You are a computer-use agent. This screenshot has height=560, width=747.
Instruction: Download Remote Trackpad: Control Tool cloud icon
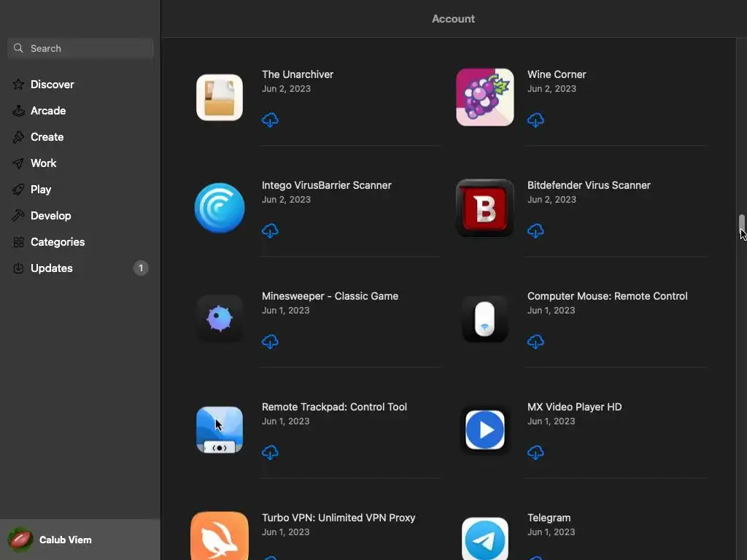pyautogui.click(x=270, y=452)
